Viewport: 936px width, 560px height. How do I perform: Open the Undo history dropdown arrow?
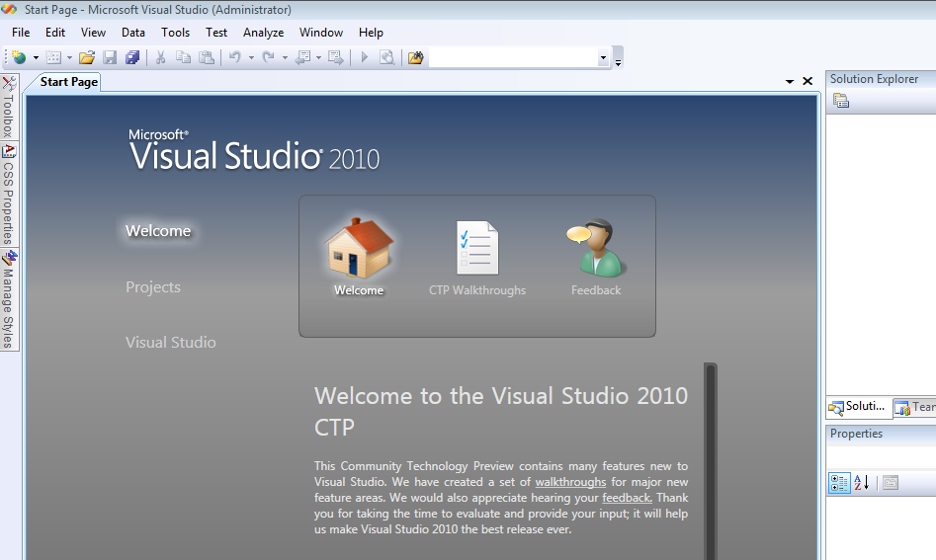[251, 58]
